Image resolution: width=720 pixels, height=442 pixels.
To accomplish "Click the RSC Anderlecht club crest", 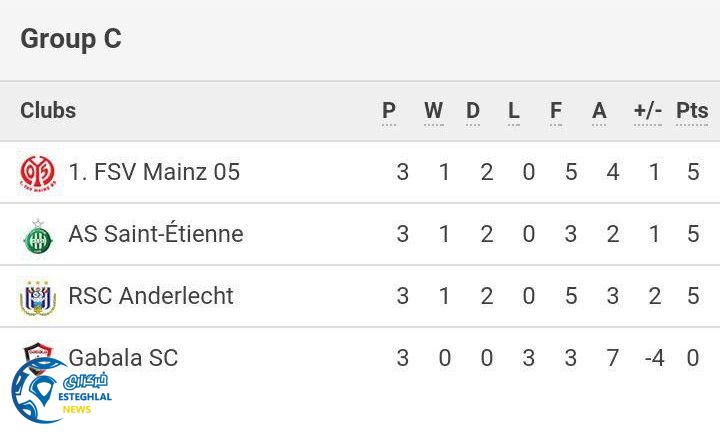I will [x=38, y=297].
